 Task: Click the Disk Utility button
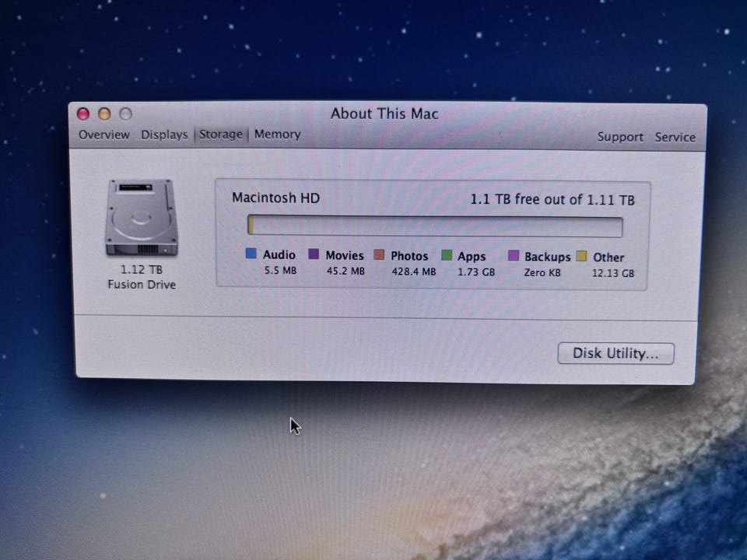(x=615, y=353)
